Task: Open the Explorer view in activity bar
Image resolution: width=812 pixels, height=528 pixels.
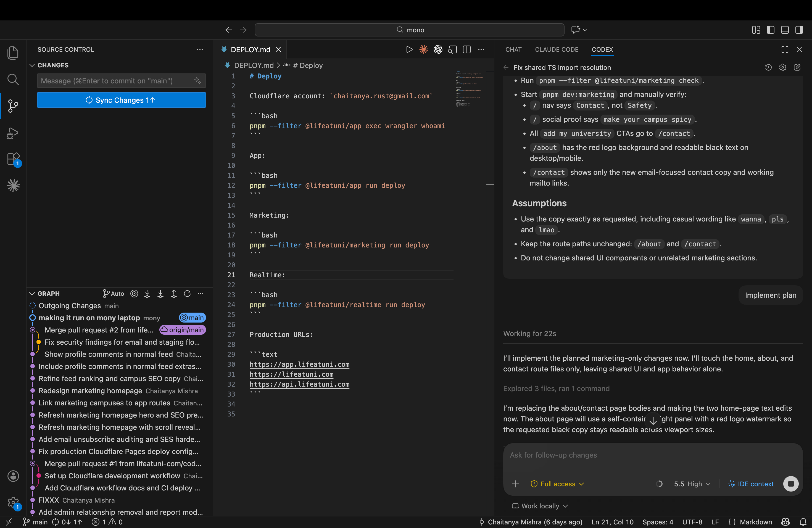Action: click(13, 53)
